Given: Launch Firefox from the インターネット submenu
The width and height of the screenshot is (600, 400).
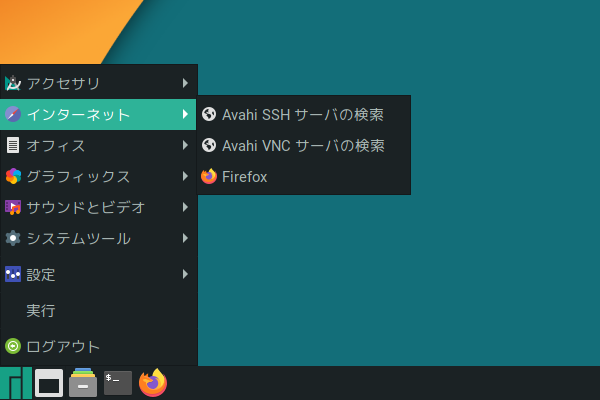Looking at the screenshot, I should point(304,176).
